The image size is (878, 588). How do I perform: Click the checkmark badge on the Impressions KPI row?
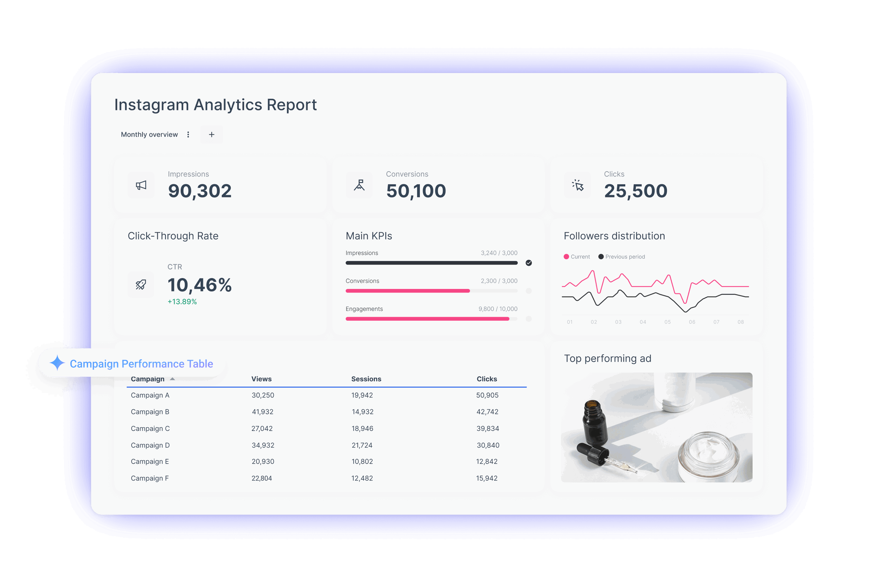coord(529,263)
